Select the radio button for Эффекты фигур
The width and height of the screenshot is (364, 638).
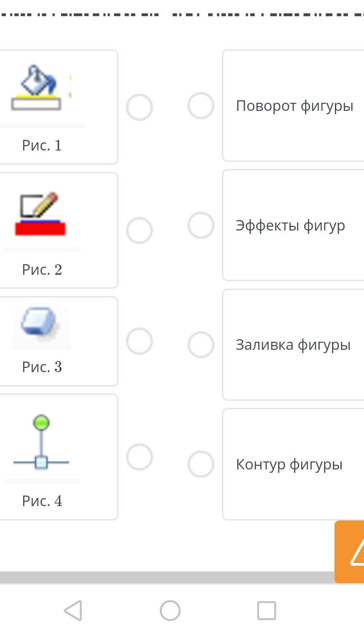tap(201, 225)
